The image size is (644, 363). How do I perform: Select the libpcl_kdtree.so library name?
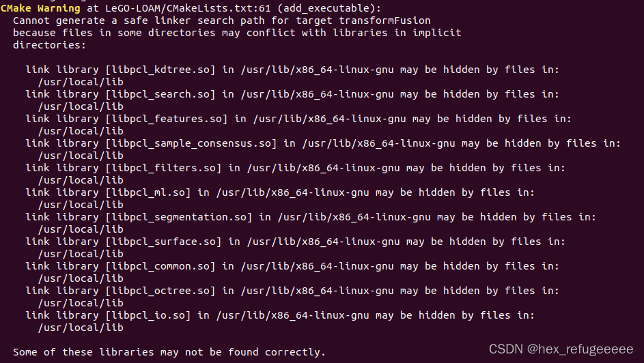point(160,70)
